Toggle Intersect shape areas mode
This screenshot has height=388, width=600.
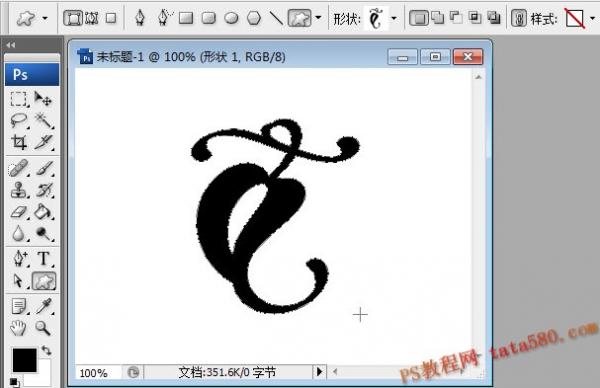[x=475, y=18]
